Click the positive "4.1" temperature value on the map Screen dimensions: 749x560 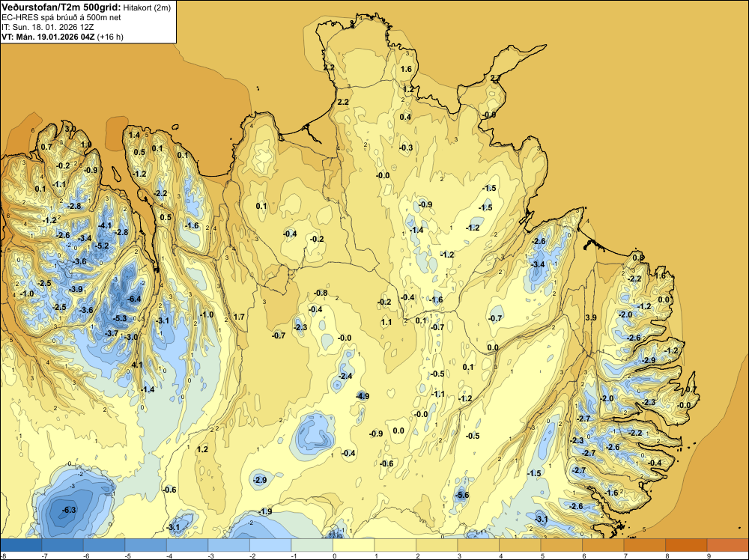click(x=136, y=365)
